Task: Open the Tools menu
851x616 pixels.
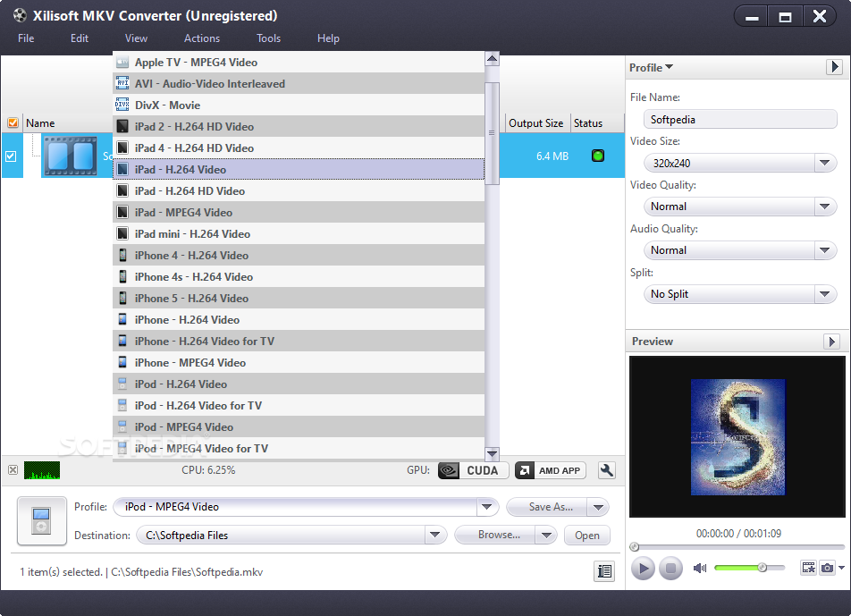Action: coord(269,38)
